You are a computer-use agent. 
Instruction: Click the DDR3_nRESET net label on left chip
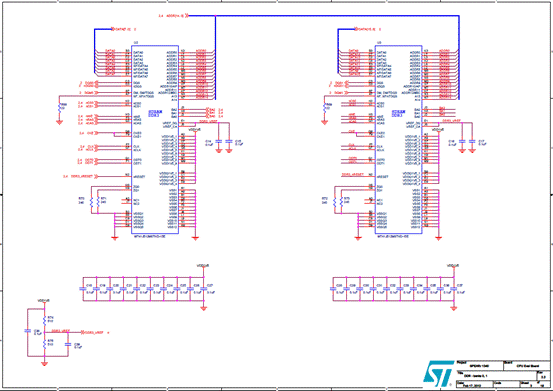[83, 176]
